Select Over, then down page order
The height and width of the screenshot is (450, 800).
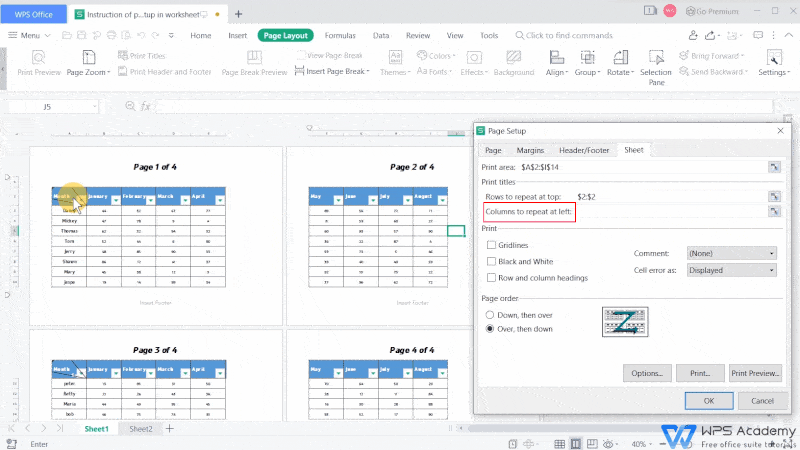click(490, 329)
